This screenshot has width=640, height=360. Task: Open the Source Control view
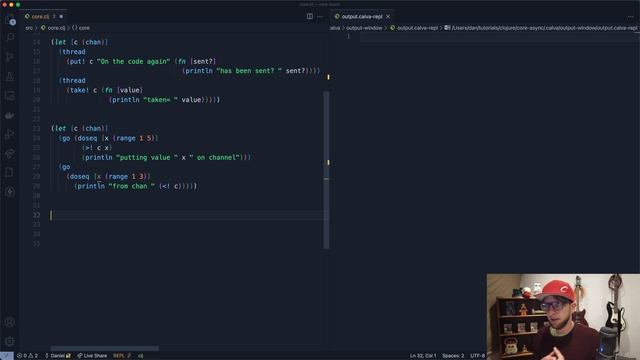click(10, 57)
